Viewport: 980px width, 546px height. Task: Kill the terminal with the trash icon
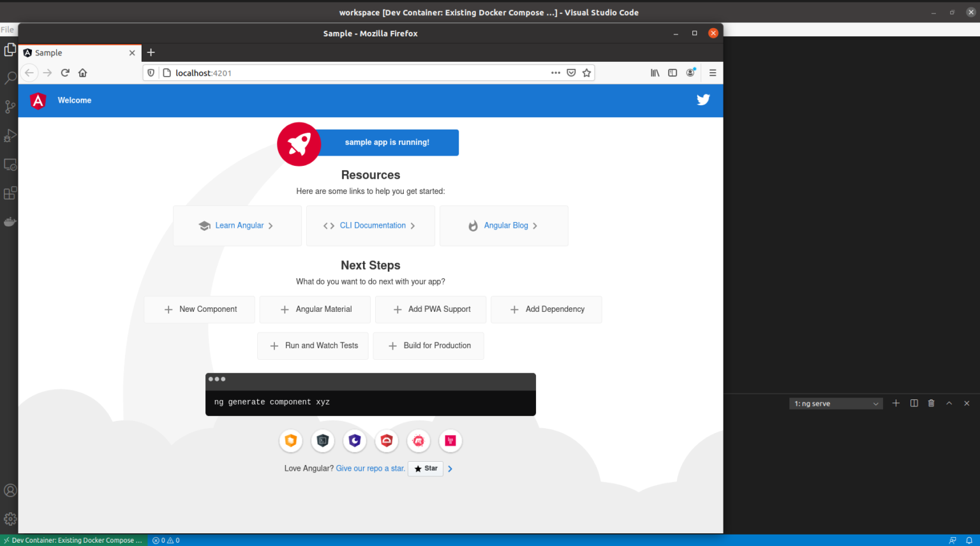coord(931,402)
